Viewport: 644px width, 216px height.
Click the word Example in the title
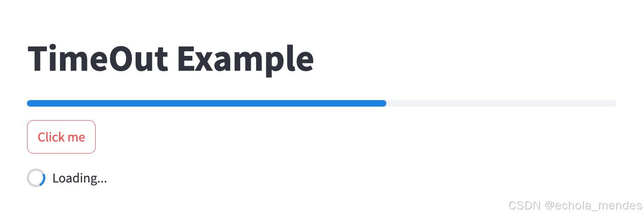[246, 60]
